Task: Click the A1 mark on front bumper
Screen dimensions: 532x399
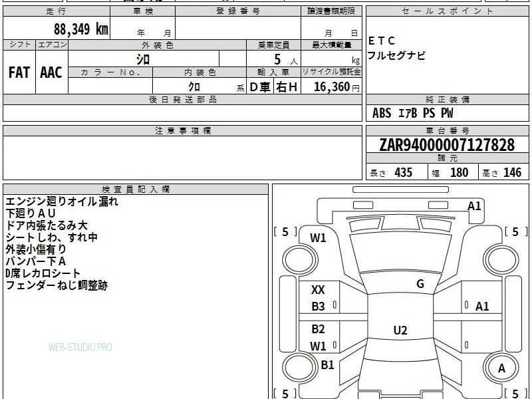Action: pyautogui.click(x=474, y=206)
